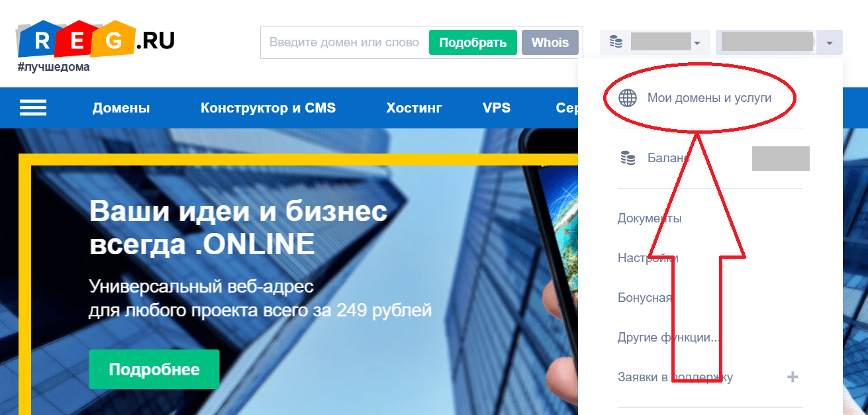Select Заявки в поддержку entry

coord(675,377)
